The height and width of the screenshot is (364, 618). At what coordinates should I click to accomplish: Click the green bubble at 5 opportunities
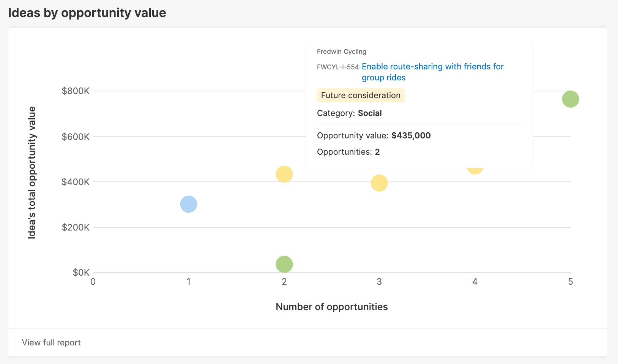[x=570, y=99]
